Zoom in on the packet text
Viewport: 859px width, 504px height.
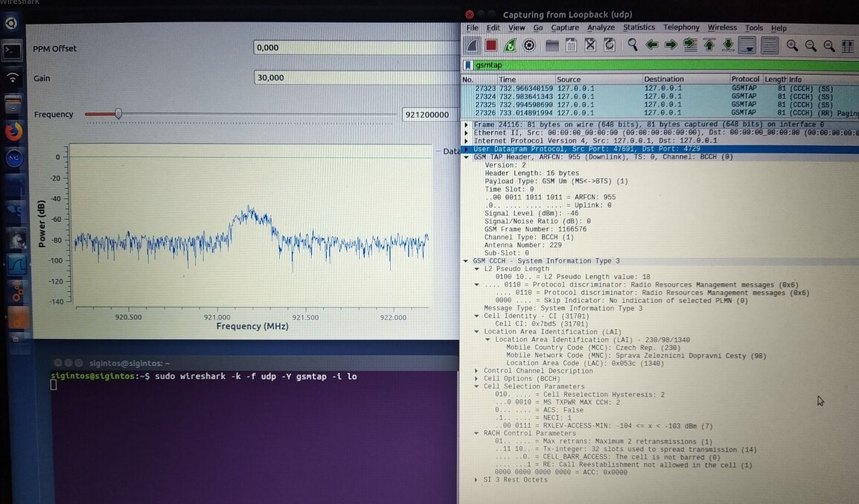tap(792, 46)
